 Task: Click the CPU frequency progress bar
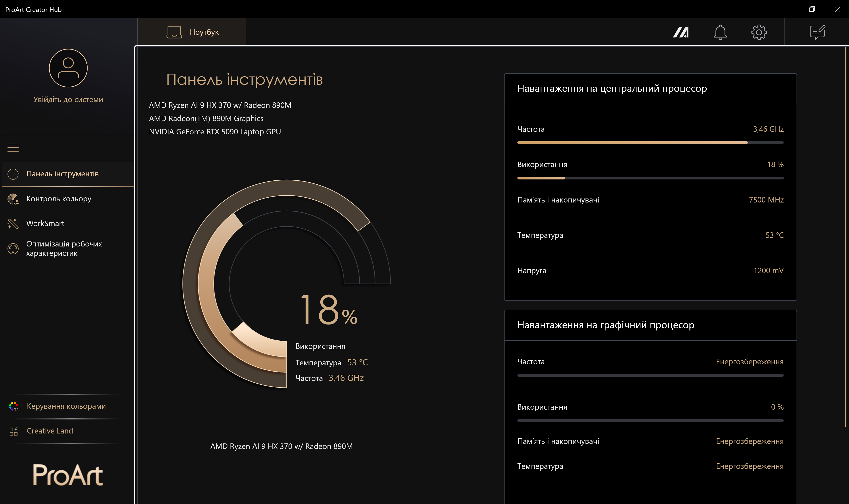650,143
